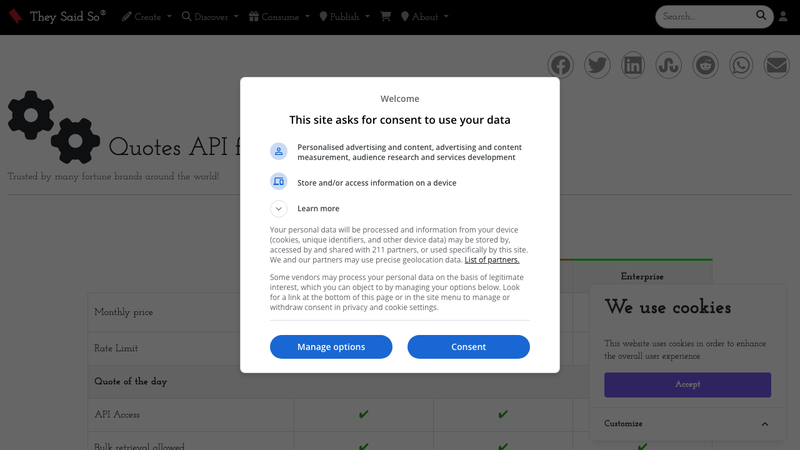Screen dimensions: 800x450
Task: Share the page on StumbleUpon
Action: click(668, 65)
